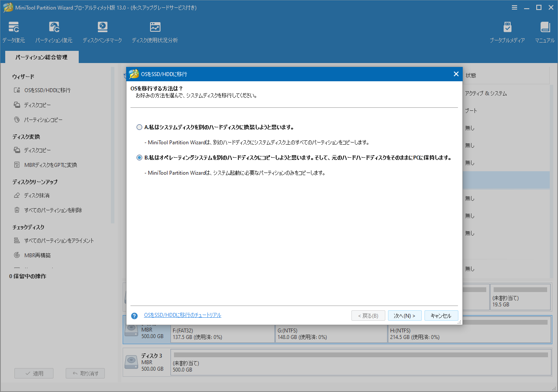The image size is (558, 392).
Task: Click the パーティションコピー sidebar icon
Action: click(x=17, y=120)
